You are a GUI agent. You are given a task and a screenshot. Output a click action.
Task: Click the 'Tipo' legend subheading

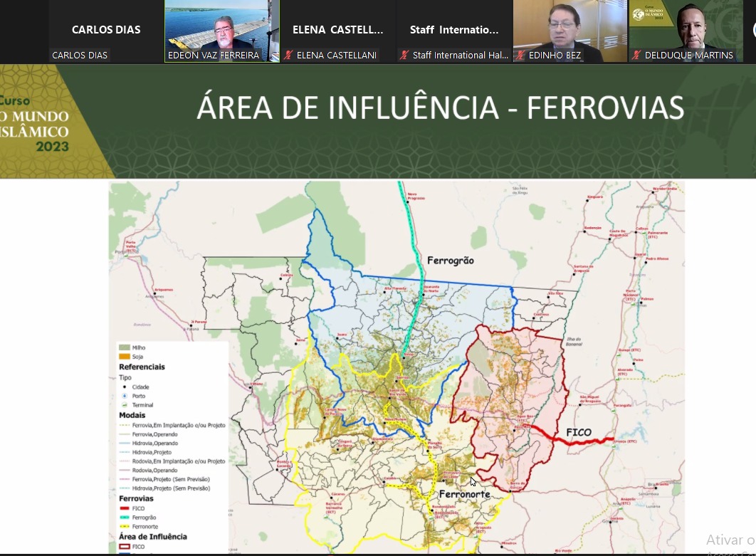tap(125, 377)
